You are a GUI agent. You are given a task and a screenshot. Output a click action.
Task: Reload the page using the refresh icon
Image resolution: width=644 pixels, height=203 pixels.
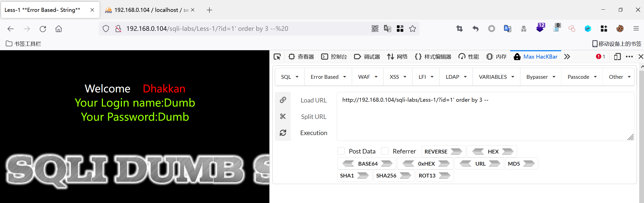point(43,29)
